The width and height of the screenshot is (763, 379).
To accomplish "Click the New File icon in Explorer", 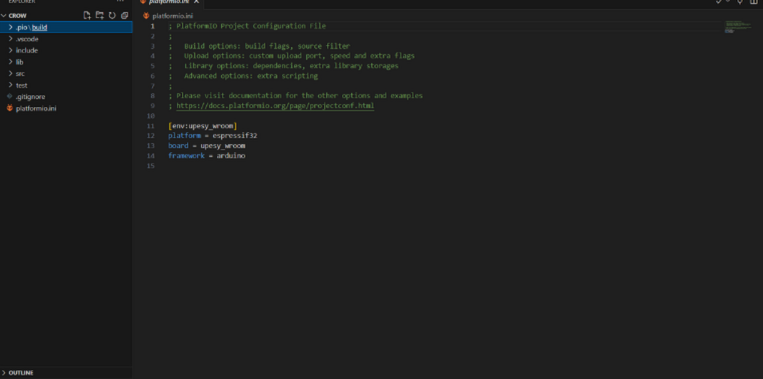I will click(x=87, y=16).
